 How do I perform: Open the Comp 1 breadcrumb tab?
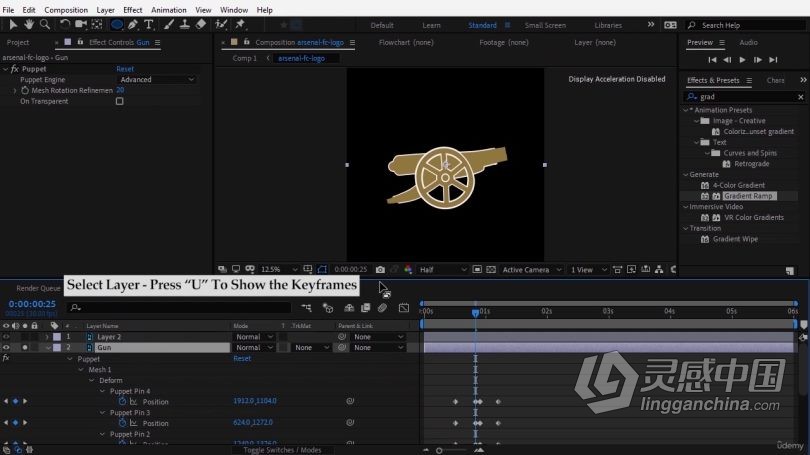pyautogui.click(x=244, y=58)
